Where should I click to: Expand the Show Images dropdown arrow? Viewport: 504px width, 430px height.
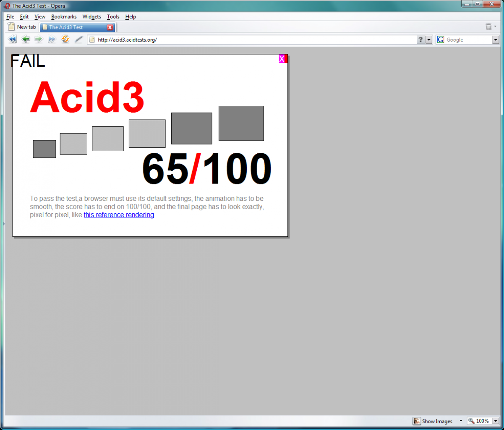(x=461, y=421)
